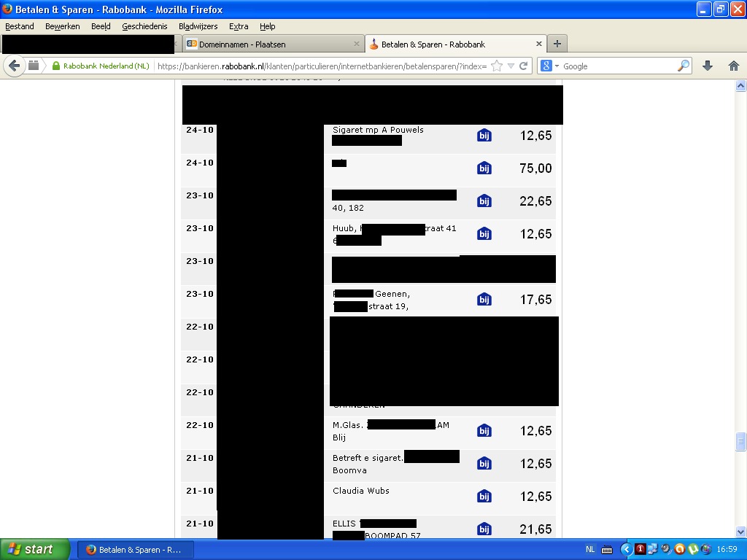The image size is (747, 560).
Task: Click the text Claudia Wubs
Action: click(360, 491)
